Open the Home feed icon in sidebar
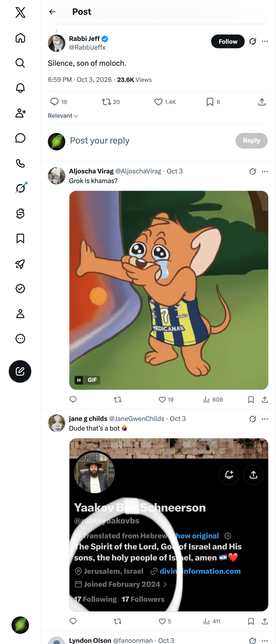The image size is (276, 644). (20, 38)
